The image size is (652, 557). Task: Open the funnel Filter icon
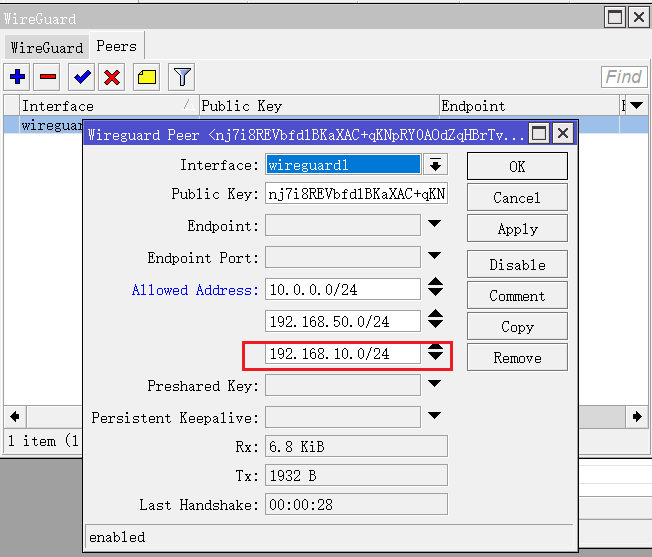(x=180, y=77)
